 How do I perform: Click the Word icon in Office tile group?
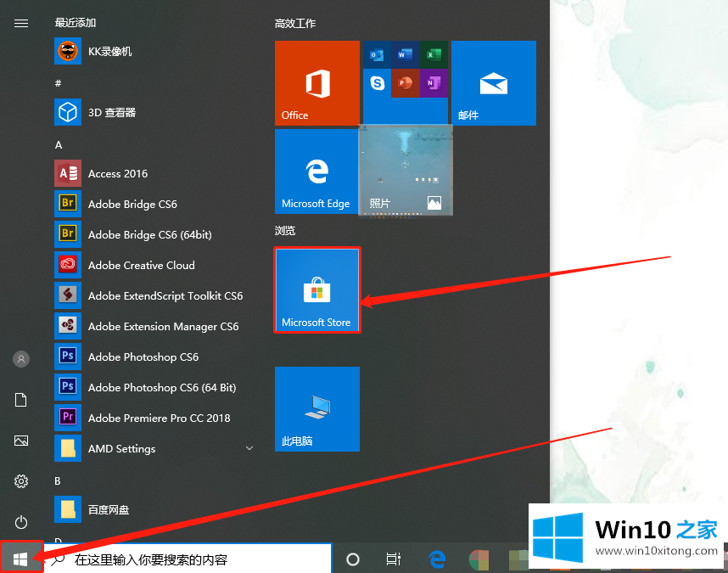pos(406,55)
